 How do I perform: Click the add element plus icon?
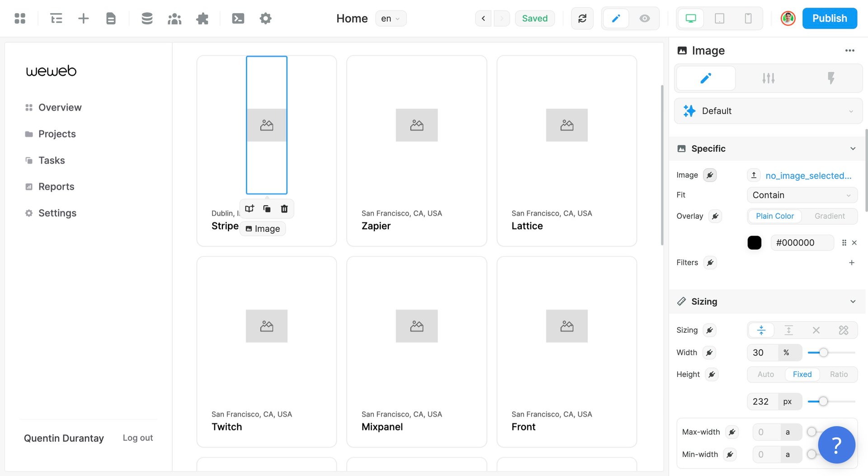(84, 19)
